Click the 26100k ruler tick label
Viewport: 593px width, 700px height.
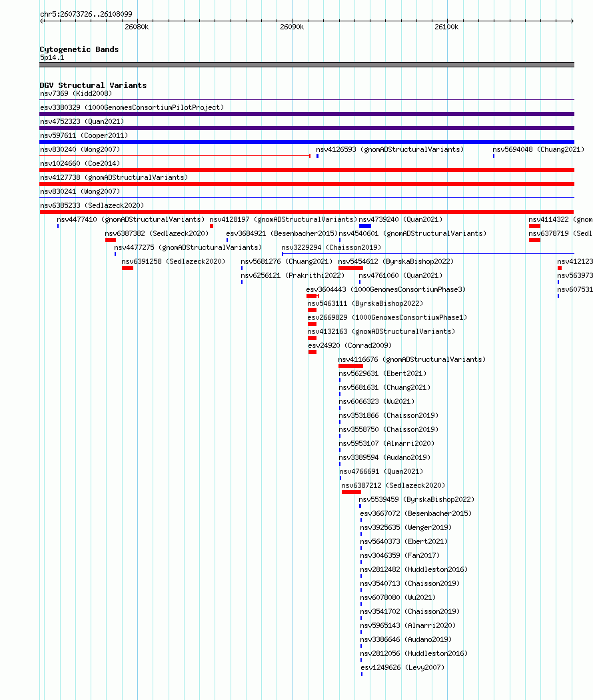click(446, 27)
